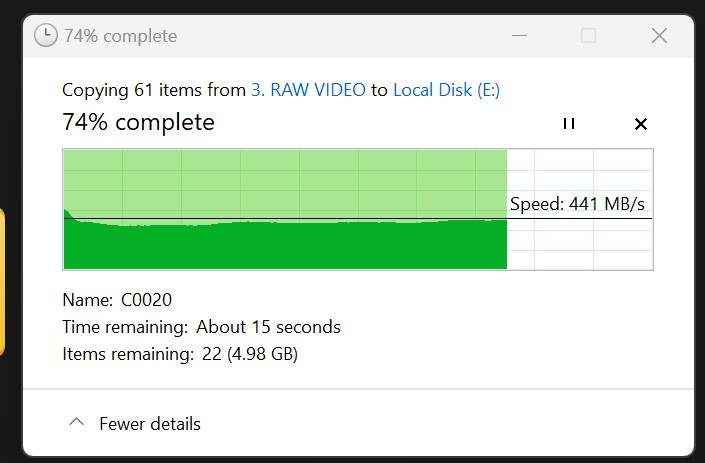
Task: Click the clock icon in title bar
Action: (46, 36)
